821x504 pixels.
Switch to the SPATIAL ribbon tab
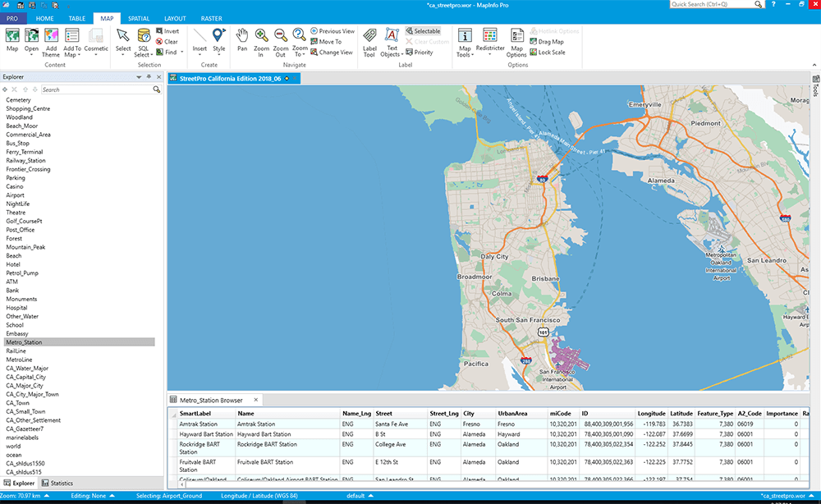(x=139, y=17)
